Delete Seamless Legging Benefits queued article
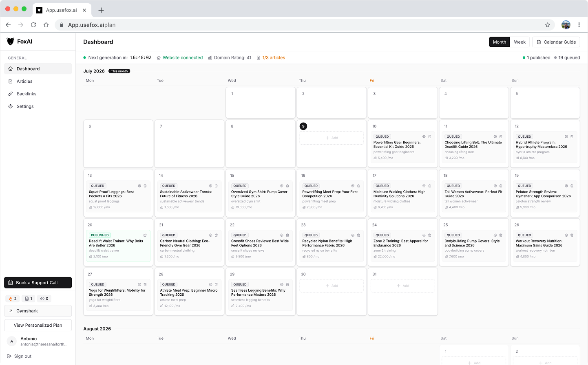588x365 pixels. pos(287,284)
